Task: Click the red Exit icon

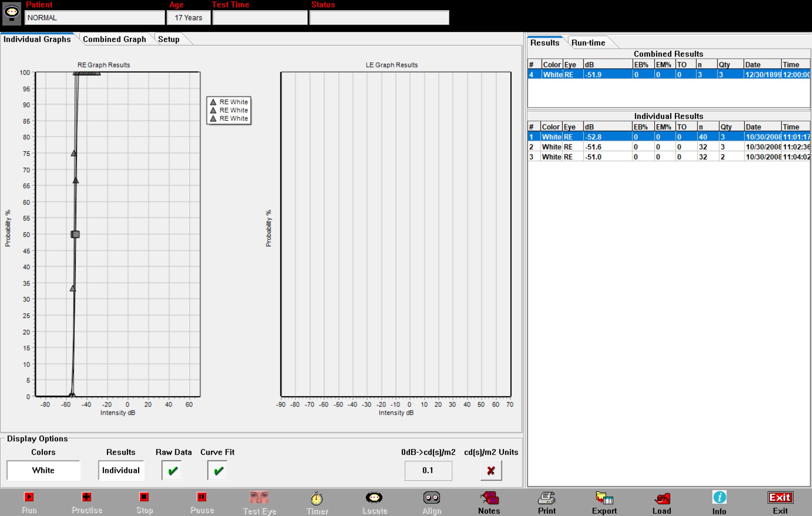Action: pyautogui.click(x=780, y=498)
